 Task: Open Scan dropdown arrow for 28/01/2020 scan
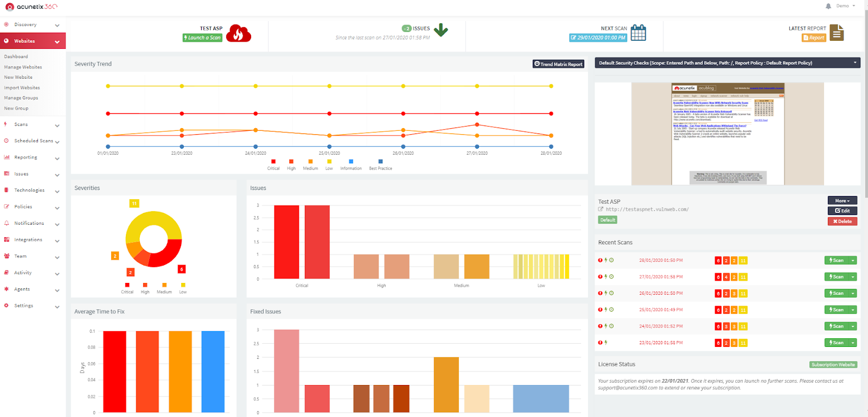(x=853, y=261)
